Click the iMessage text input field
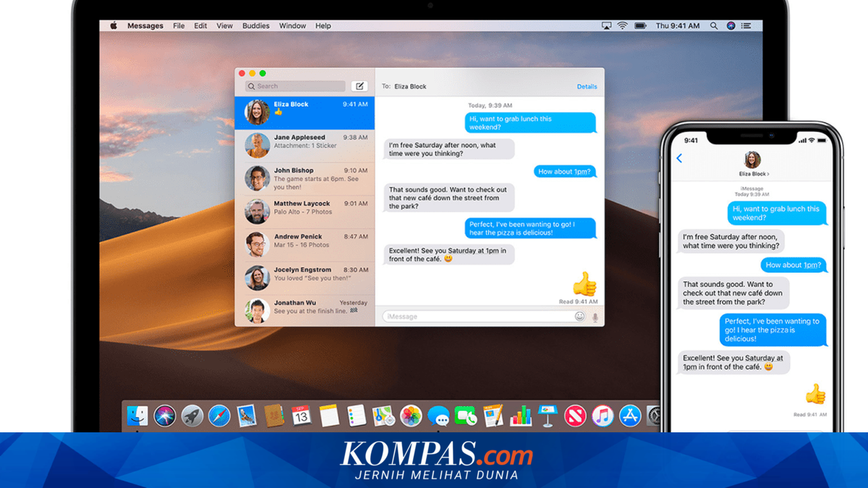 pos(484,317)
